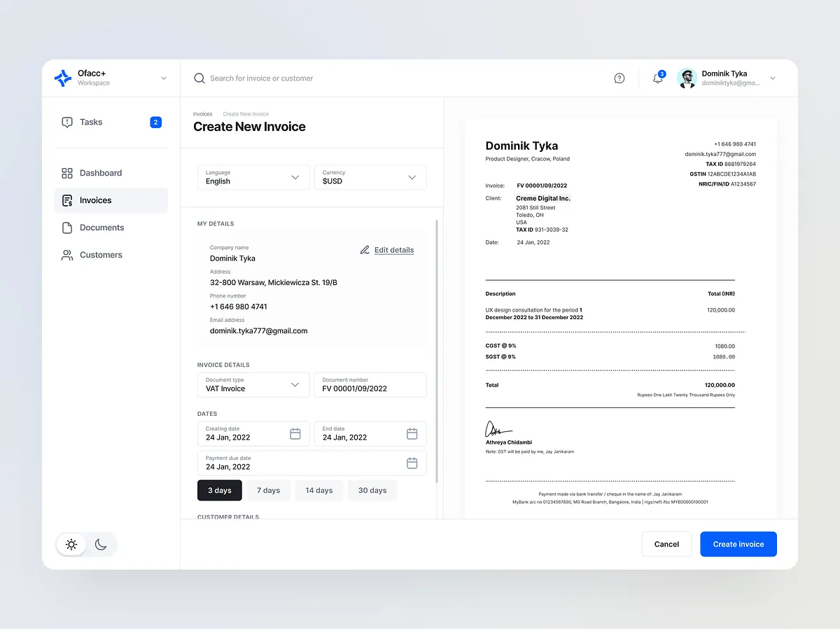Expand the Currency $USD dropdown
The image size is (840, 630).
pos(370,177)
